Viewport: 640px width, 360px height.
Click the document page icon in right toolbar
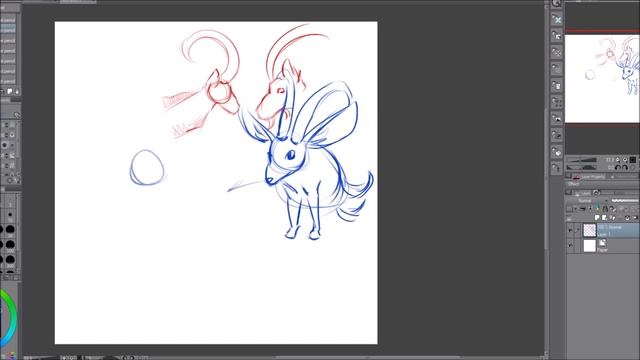tap(557, 86)
